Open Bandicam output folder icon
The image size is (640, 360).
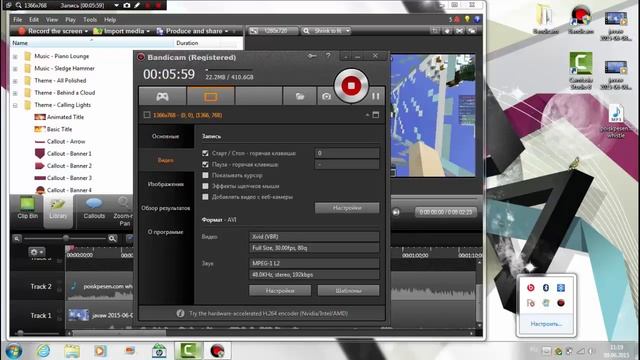coord(300,97)
